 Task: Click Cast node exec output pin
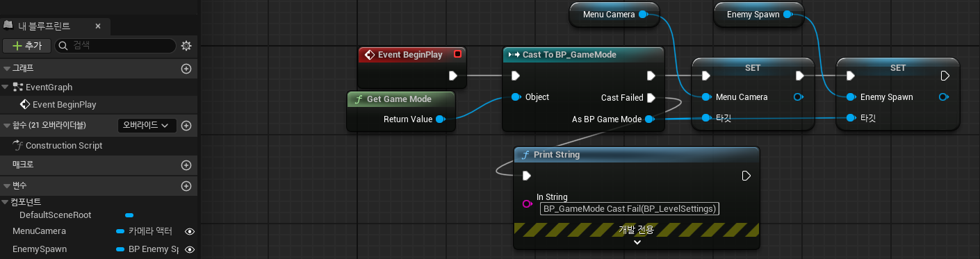[x=651, y=75]
